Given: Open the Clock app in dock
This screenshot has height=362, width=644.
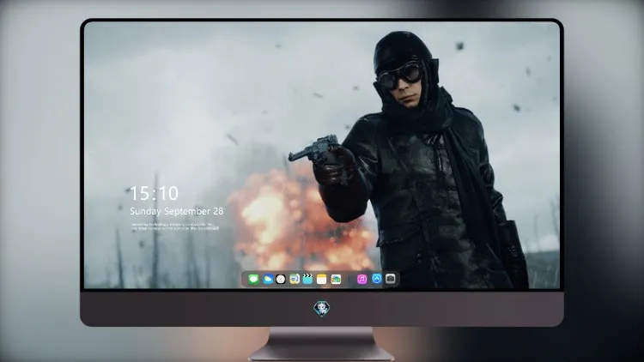Looking at the screenshot, I should coord(281,280).
